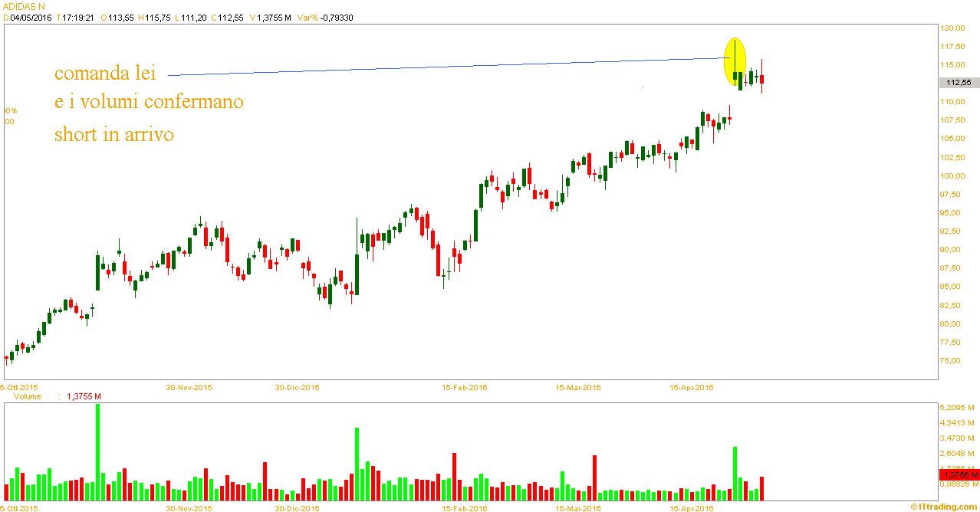Image resolution: width=980 pixels, height=512 pixels.
Task: Click the open price 113,55
Action: click(x=120, y=16)
